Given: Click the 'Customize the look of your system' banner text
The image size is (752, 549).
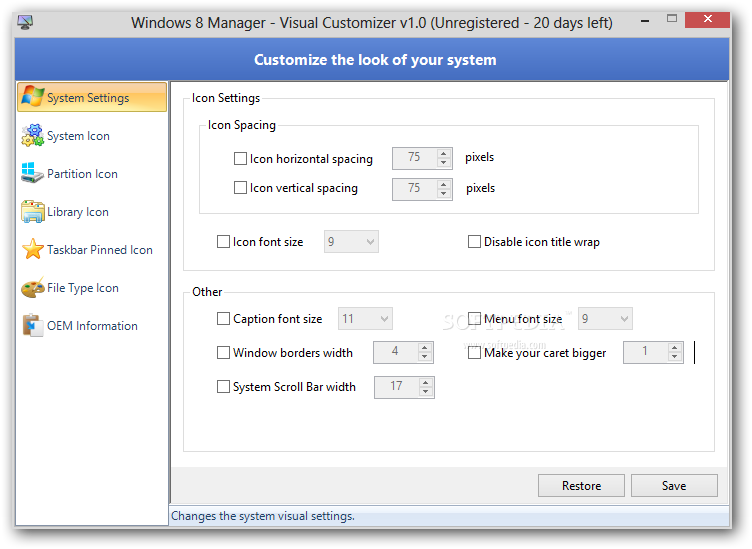Looking at the screenshot, I should click(x=375, y=60).
